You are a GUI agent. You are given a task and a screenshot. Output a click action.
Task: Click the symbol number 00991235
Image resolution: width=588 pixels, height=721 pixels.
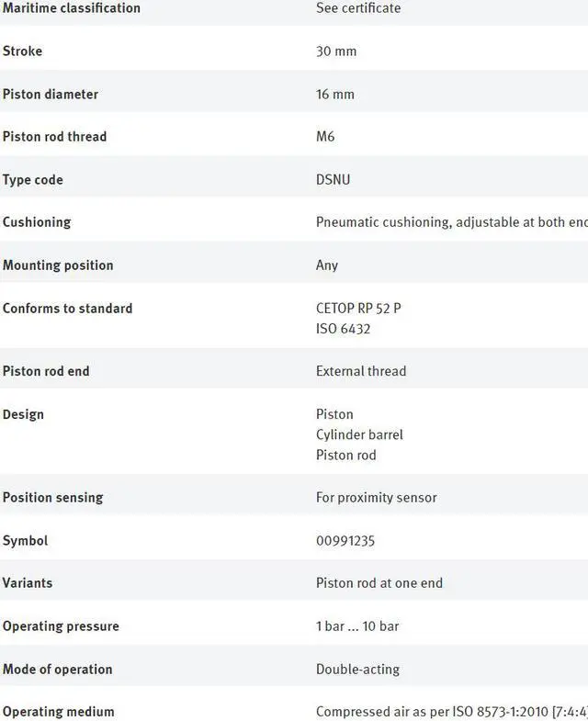[345, 541]
